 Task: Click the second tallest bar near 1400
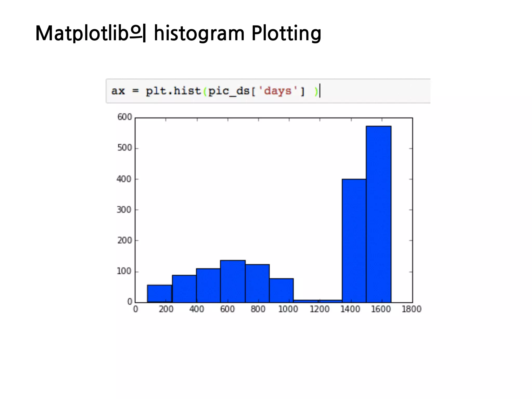354,241
